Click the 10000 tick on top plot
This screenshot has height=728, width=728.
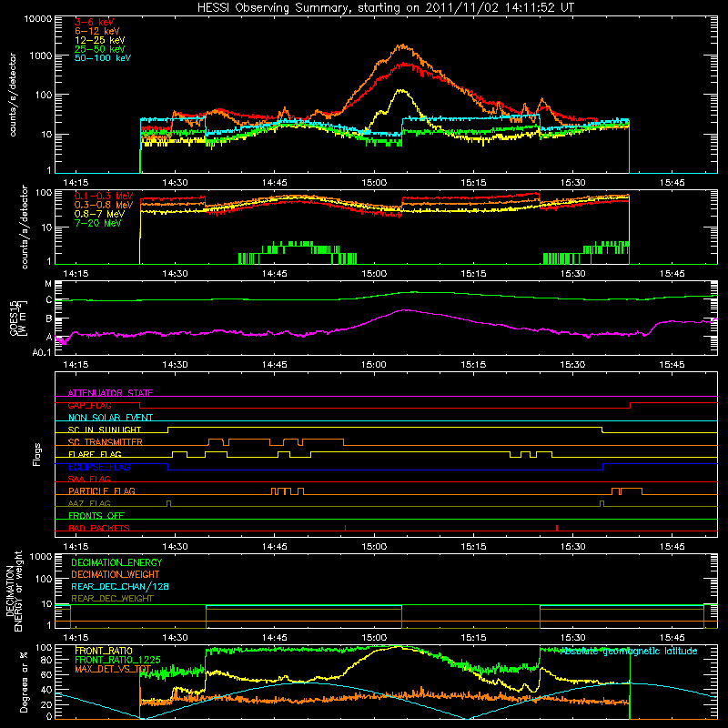pyautogui.click(x=38, y=18)
